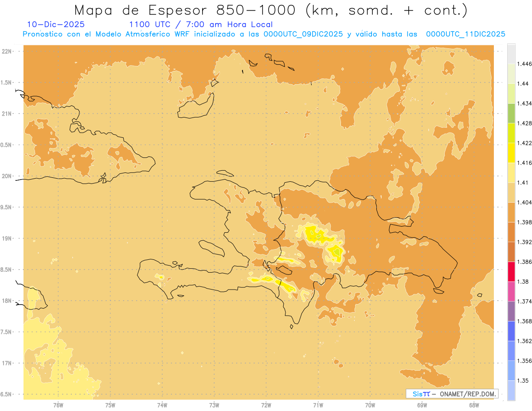Select the initialization stamp '0000UTC_09DIC2025'
Viewport: 532px width, 411px height.
303,34
